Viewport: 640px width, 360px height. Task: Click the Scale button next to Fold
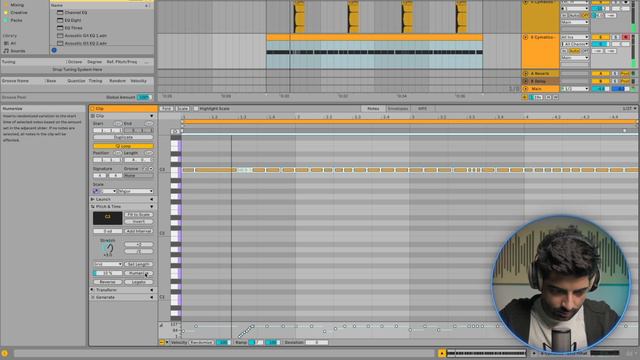(182, 109)
